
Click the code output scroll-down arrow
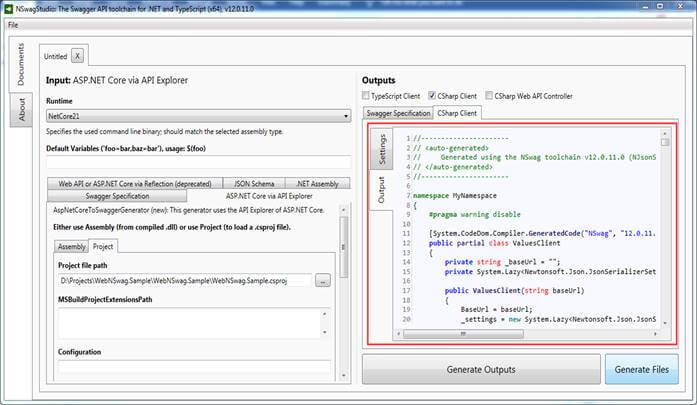click(665, 323)
